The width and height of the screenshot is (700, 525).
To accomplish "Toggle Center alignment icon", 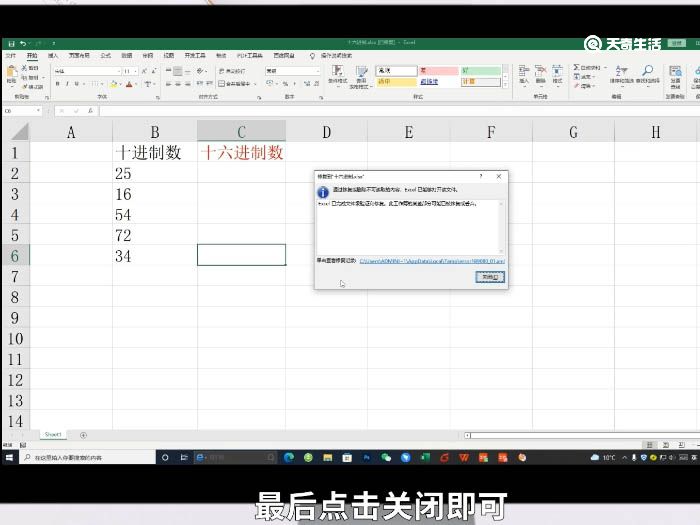I will pyautogui.click(x=178, y=83).
